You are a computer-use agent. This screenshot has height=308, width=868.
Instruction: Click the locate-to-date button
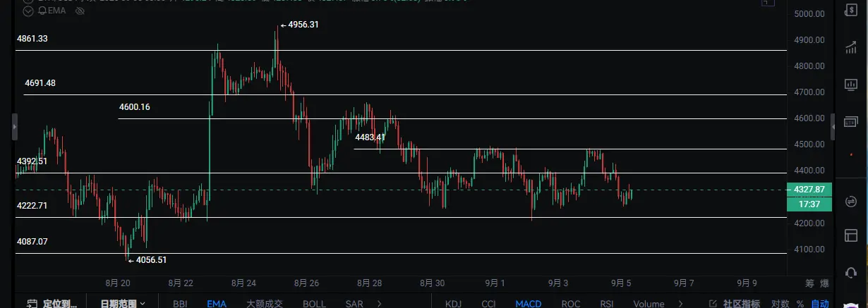pos(51,304)
